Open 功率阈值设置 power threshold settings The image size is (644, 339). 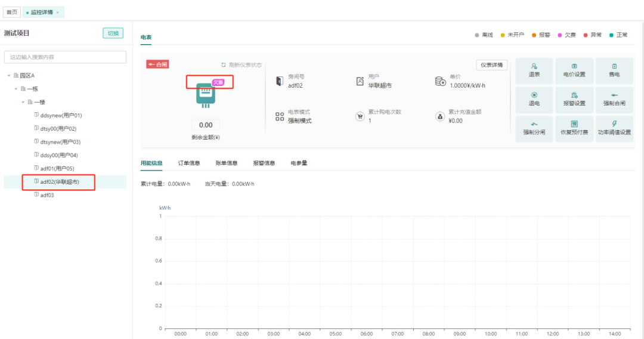614,128
